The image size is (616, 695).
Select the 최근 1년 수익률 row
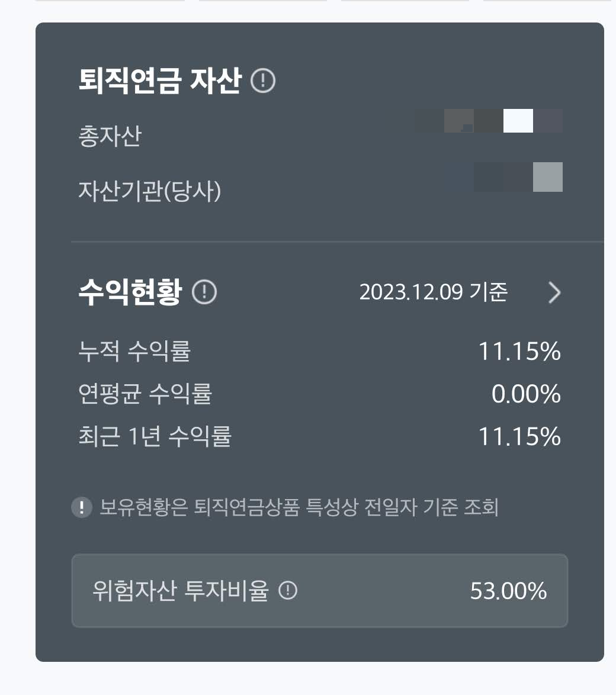coord(320,437)
